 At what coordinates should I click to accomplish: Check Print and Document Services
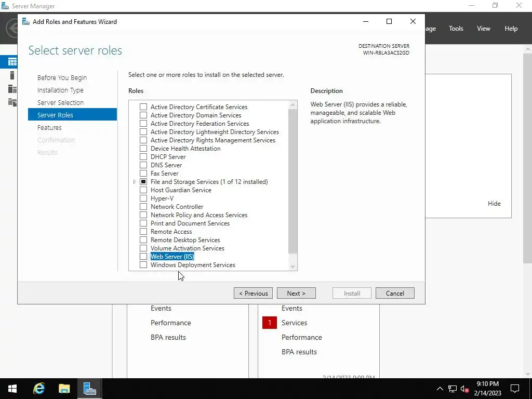click(143, 223)
